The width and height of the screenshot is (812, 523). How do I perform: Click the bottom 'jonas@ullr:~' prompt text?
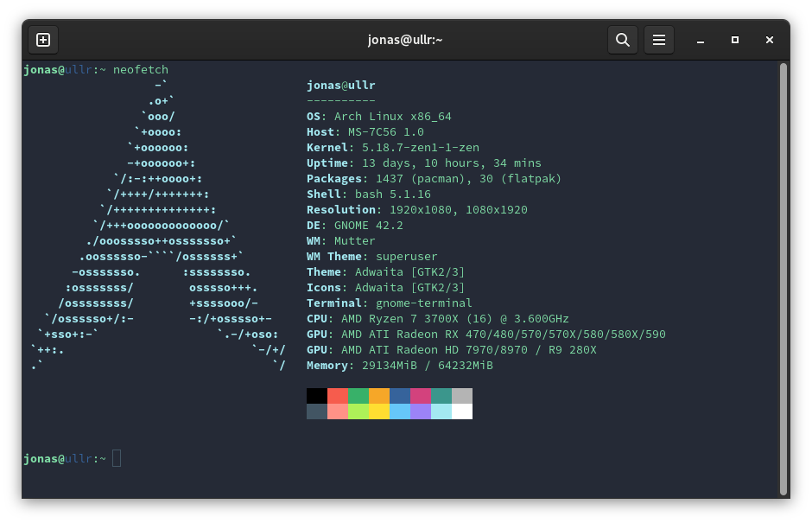pos(65,458)
